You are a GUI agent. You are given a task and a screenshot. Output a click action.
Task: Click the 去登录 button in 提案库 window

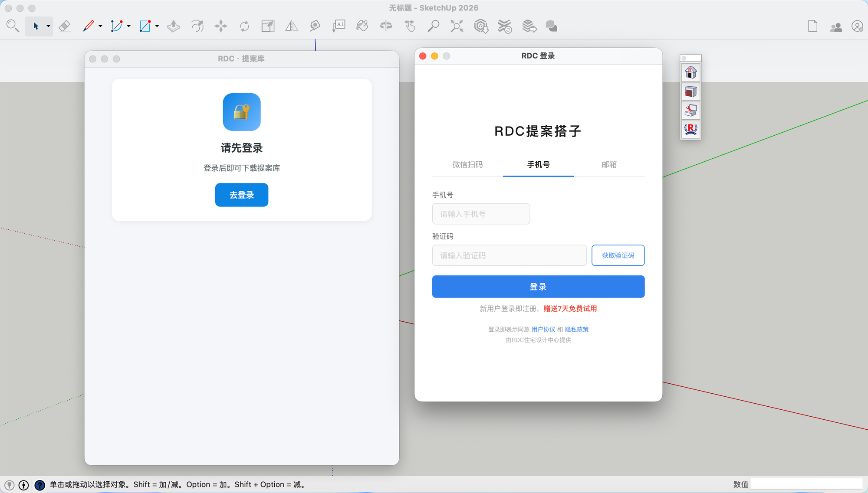242,195
